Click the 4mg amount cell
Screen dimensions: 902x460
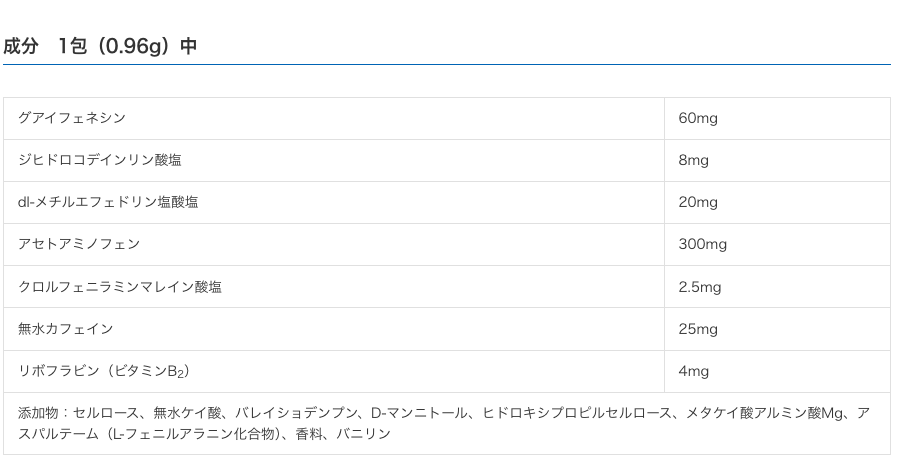pos(693,371)
